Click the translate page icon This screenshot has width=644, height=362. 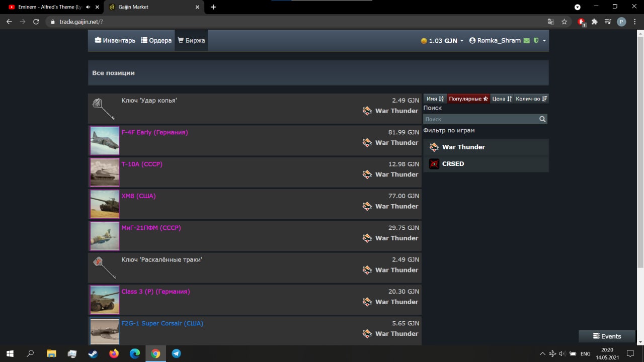[551, 22]
